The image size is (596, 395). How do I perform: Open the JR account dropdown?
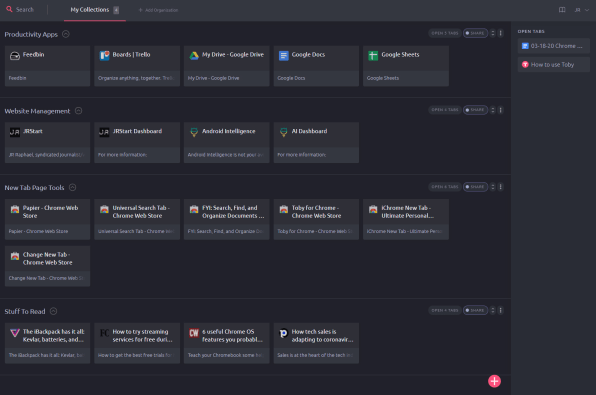tap(582, 10)
